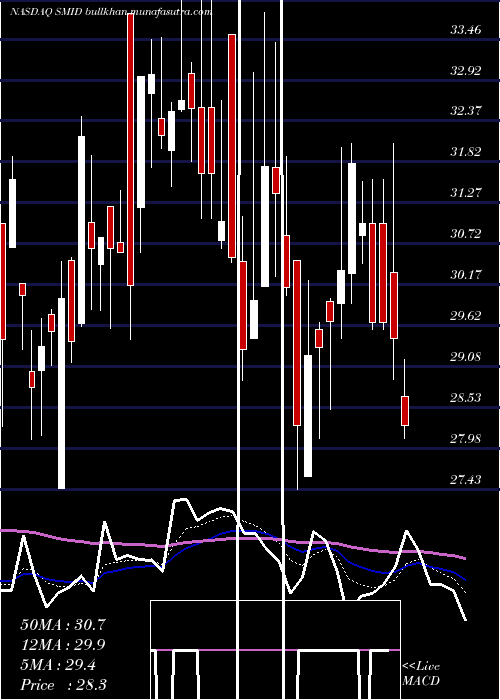The height and width of the screenshot is (700, 500).
Task: Click the Price : 28.3 readout
Action: [x=63, y=685]
